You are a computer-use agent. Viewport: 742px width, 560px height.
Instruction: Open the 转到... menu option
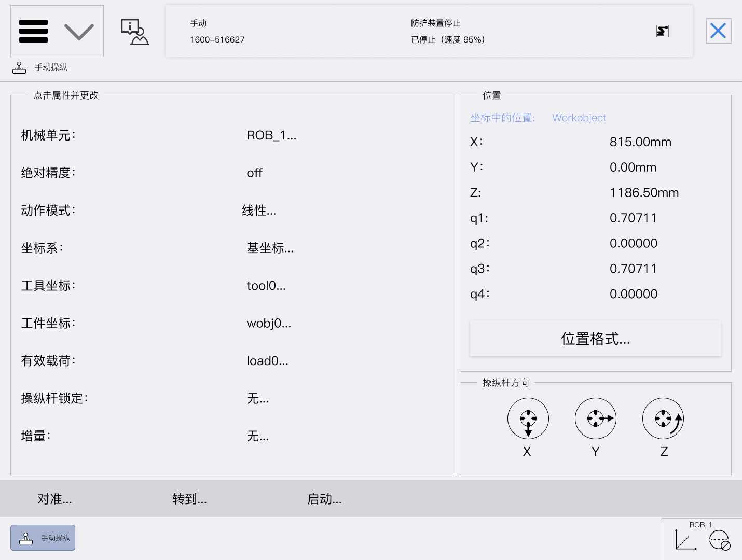189,499
